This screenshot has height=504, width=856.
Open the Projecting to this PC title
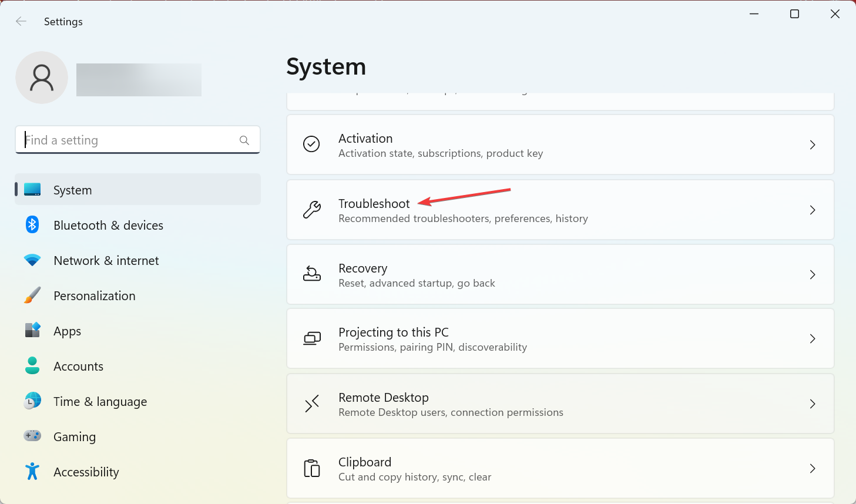(394, 332)
